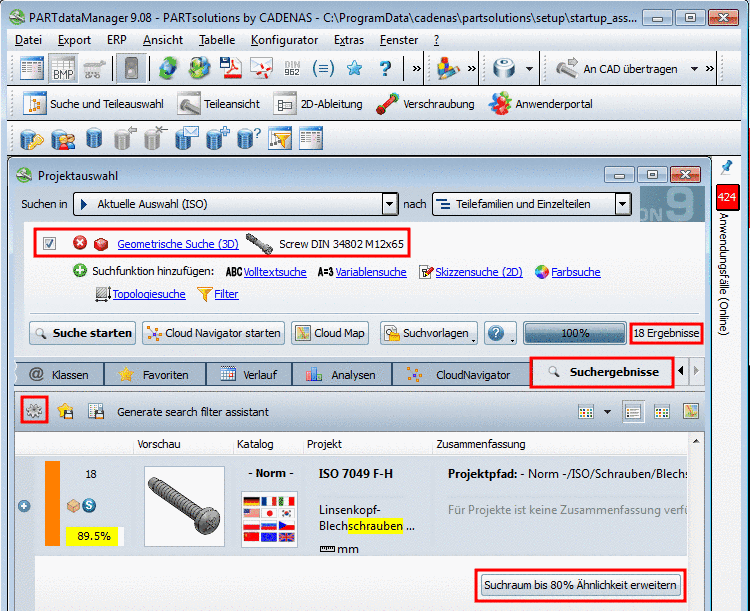The width and height of the screenshot is (750, 611).
Task: Click the pin icon on right sidebar
Action: pyautogui.click(x=727, y=167)
